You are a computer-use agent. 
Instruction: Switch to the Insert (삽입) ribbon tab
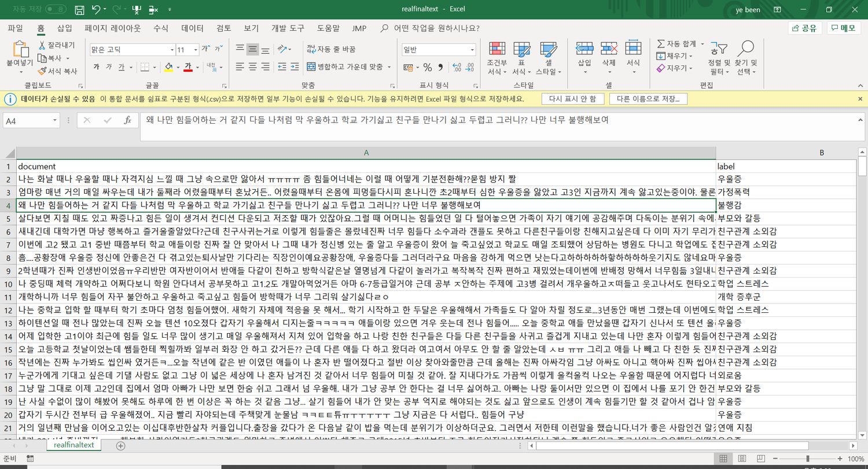[x=65, y=28]
